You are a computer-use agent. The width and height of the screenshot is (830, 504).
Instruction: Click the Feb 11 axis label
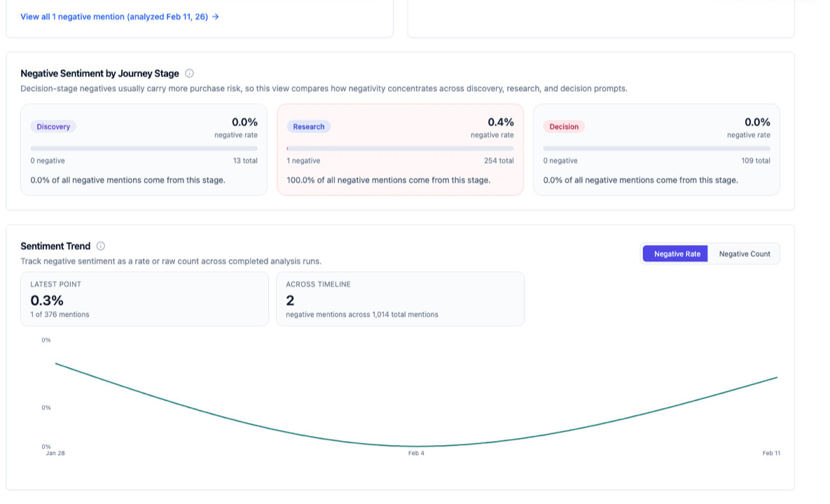770,453
